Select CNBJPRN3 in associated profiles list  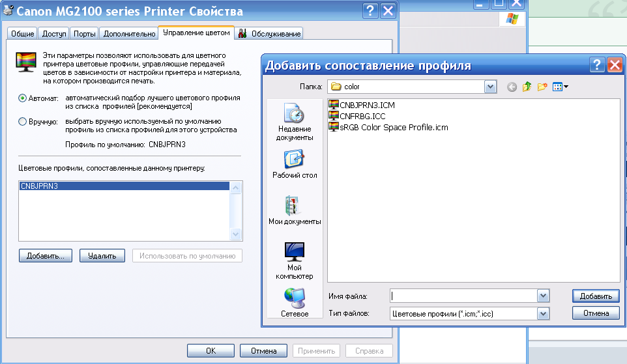(x=124, y=186)
